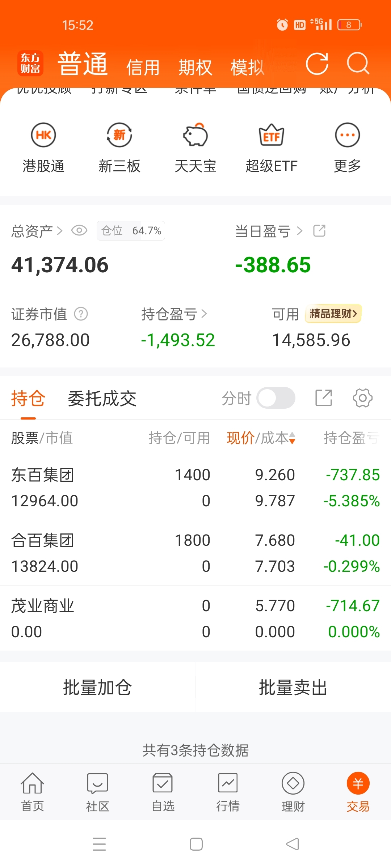Screen dimensions: 391x868
Task: Expand 总资产 details chevron
Action: (x=59, y=231)
